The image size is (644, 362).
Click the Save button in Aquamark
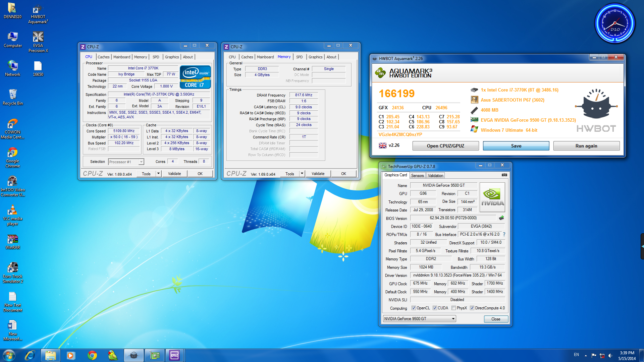tap(516, 146)
